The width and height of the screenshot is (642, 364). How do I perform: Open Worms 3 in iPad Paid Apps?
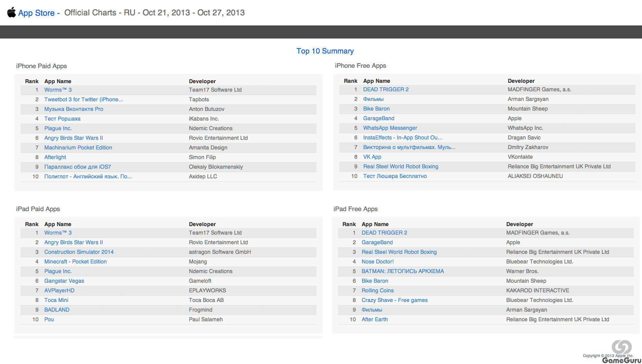tap(58, 233)
